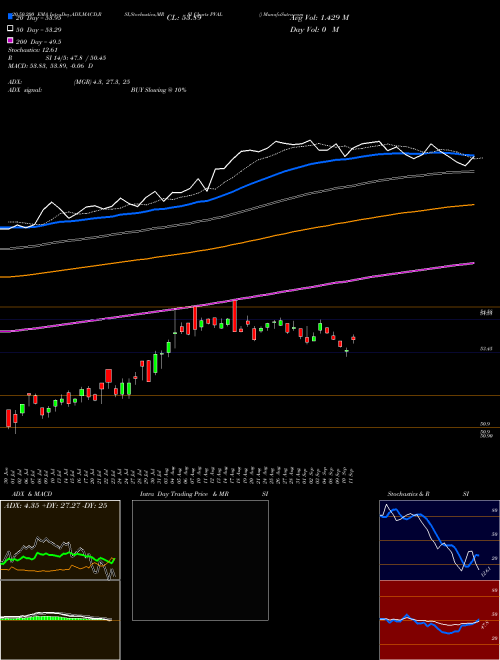Click the ADX chart with green line
This screenshot has height=660, width=500.
coord(60,540)
